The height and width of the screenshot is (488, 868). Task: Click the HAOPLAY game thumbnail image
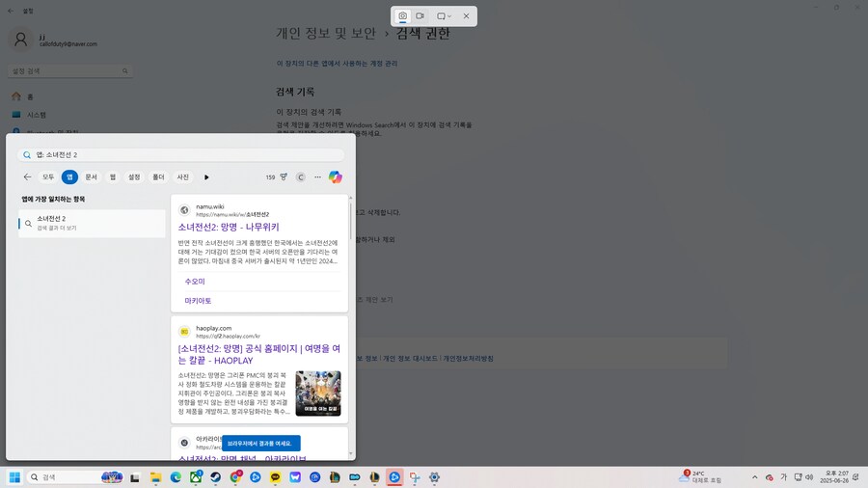[x=318, y=393]
